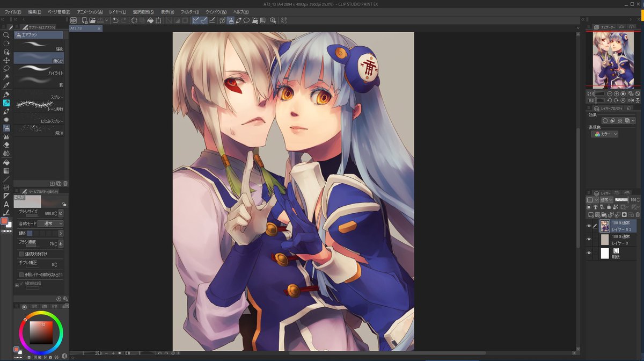
Task: Open the save icon dropdown arrow
Action: pyautogui.click(x=107, y=20)
